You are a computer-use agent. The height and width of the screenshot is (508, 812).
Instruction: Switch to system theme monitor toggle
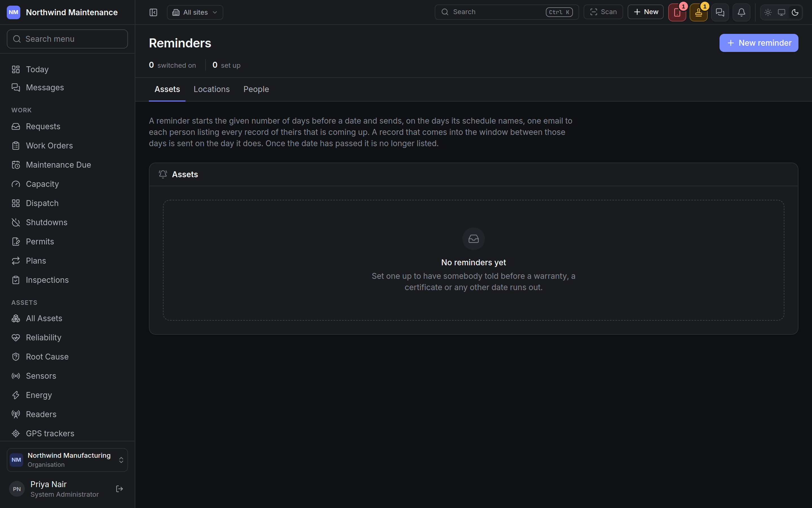[781, 12]
